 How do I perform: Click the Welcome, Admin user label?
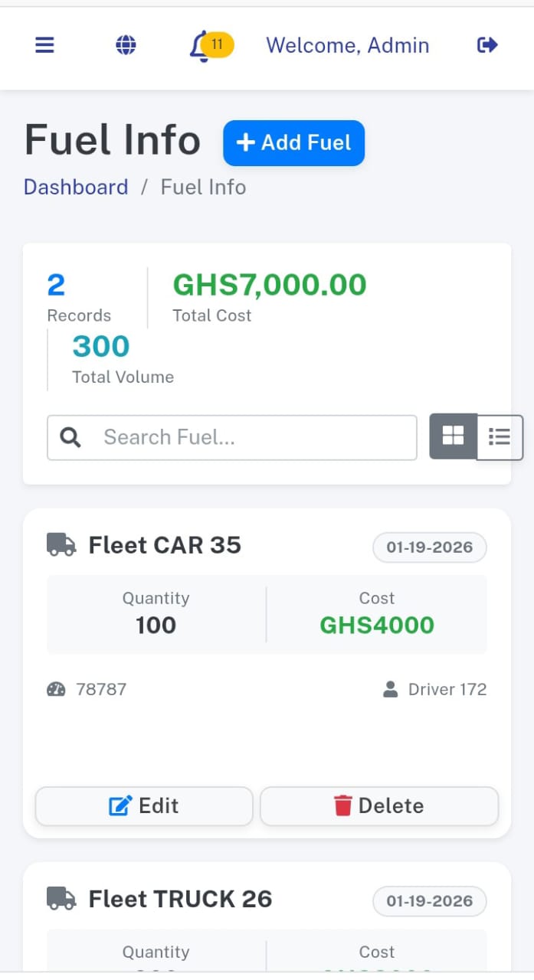[347, 45]
